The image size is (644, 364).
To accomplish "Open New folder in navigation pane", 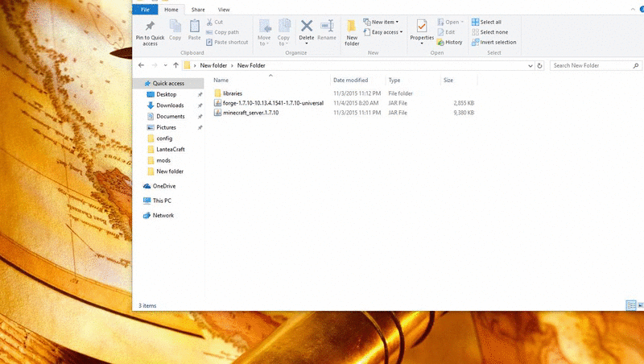I will coord(170,172).
